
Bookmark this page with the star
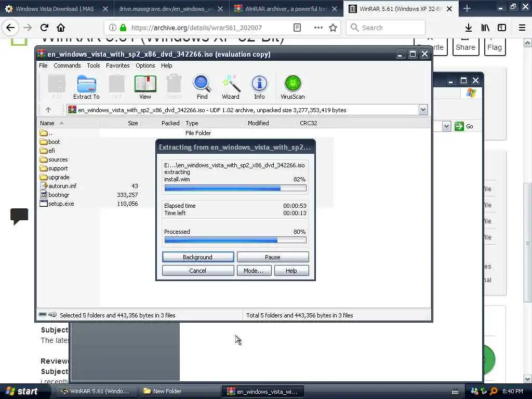tap(333, 28)
